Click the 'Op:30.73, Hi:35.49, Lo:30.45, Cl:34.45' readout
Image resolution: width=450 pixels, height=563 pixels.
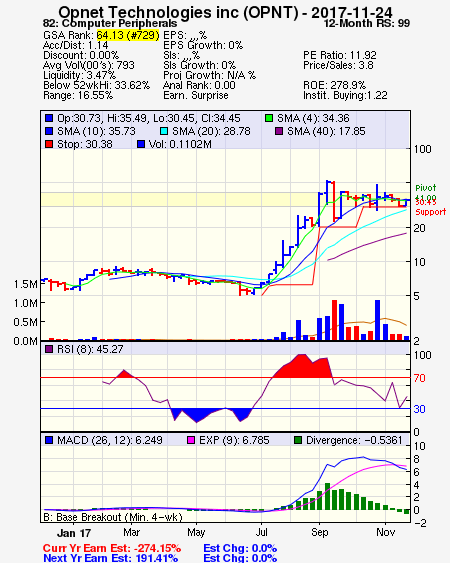click(x=149, y=118)
